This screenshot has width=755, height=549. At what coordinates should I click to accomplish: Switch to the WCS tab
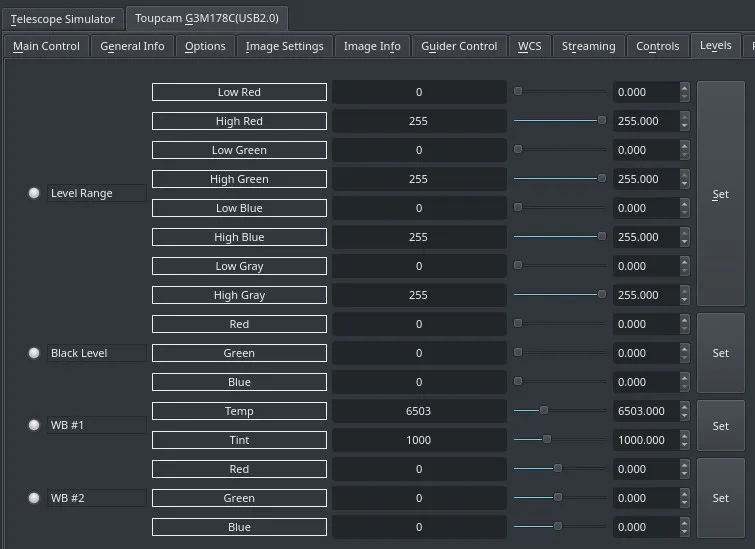[x=529, y=46]
